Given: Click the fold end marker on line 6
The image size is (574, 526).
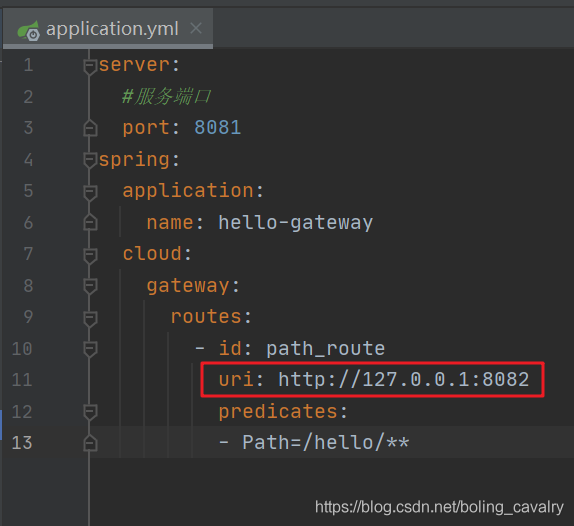Looking at the screenshot, I should (90, 223).
